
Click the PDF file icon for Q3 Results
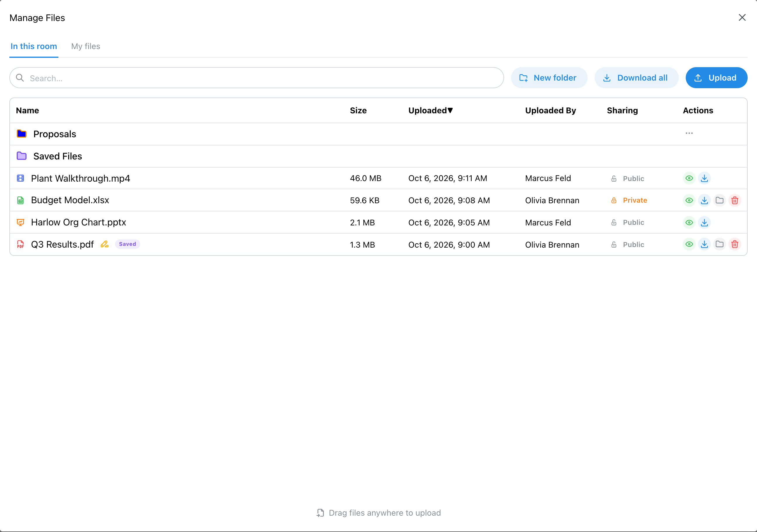(x=20, y=244)
